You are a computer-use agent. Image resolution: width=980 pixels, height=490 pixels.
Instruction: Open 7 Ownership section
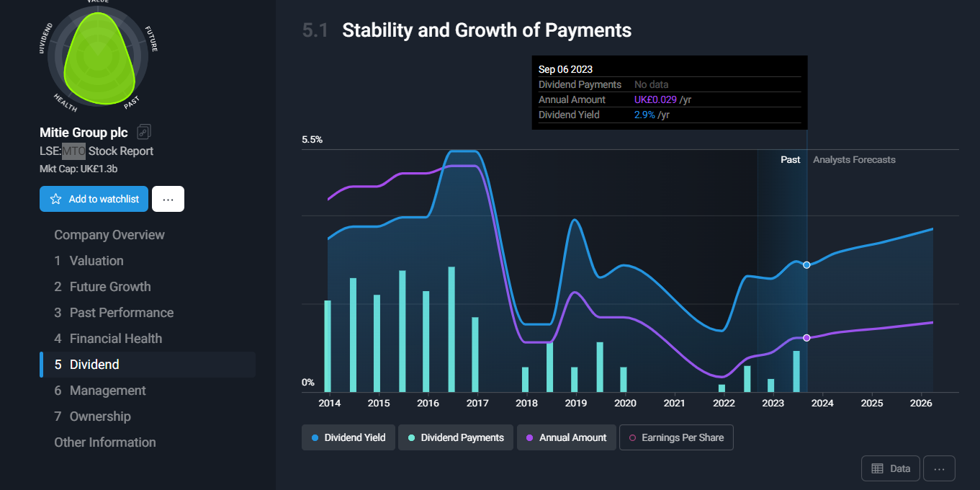(92, 416)
